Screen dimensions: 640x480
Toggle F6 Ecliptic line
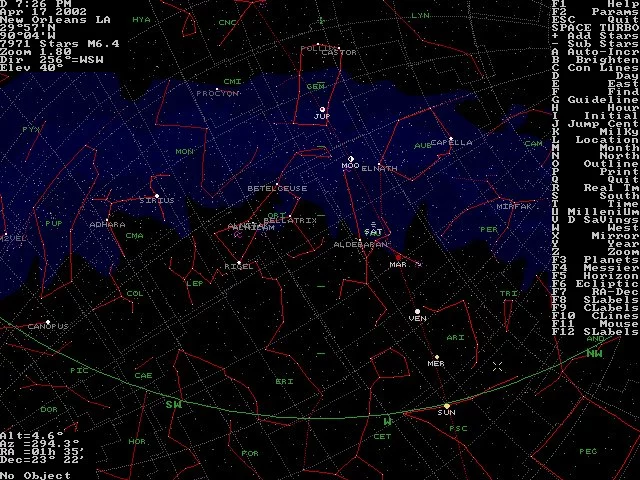pos(596,284)
